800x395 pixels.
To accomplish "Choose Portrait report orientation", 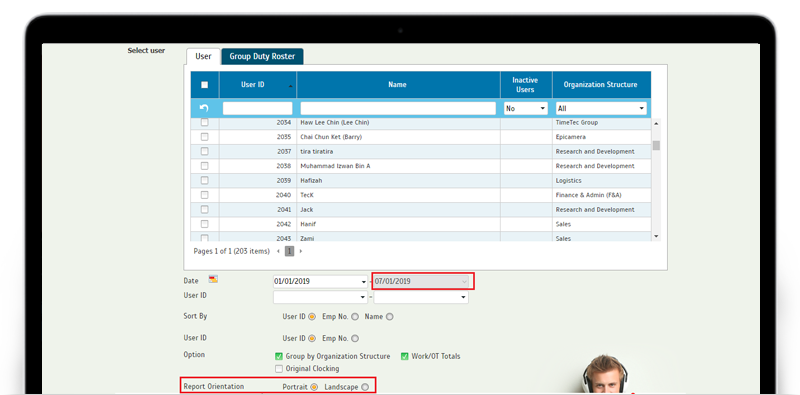I will pyautogui.click(x=314, y=387).
